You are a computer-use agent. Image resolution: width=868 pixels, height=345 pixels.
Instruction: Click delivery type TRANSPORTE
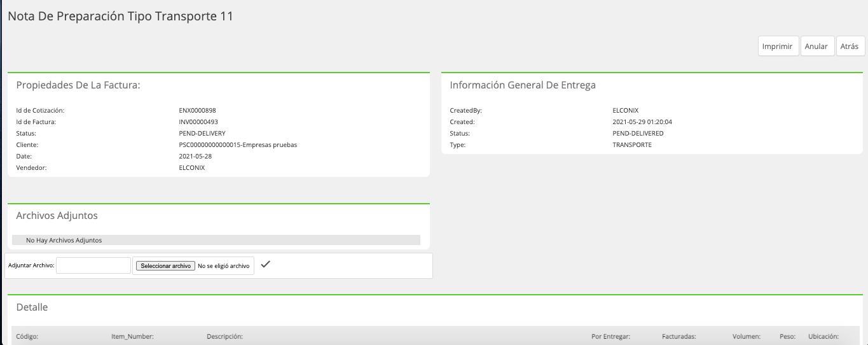[x=632, y=145]
